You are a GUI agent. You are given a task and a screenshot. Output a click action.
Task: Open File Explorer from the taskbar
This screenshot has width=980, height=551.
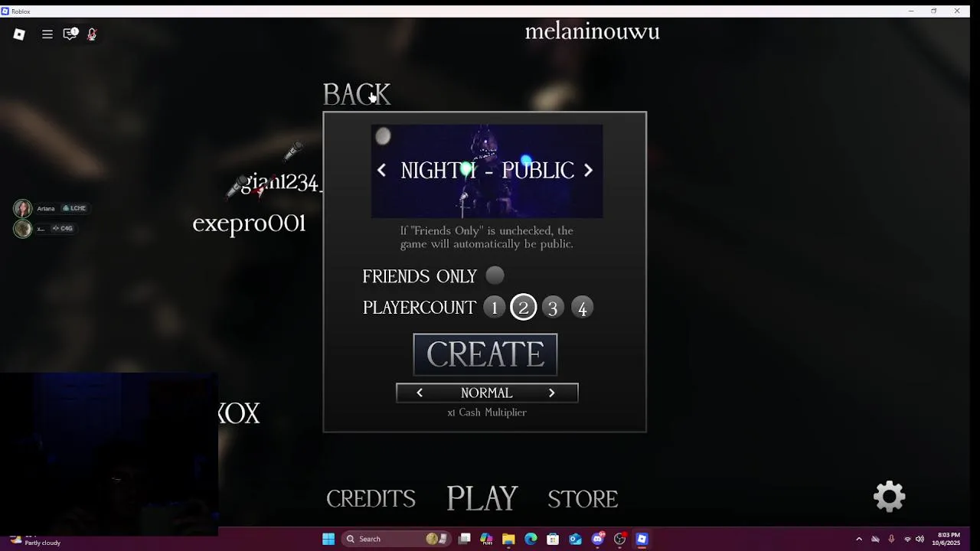508,539
